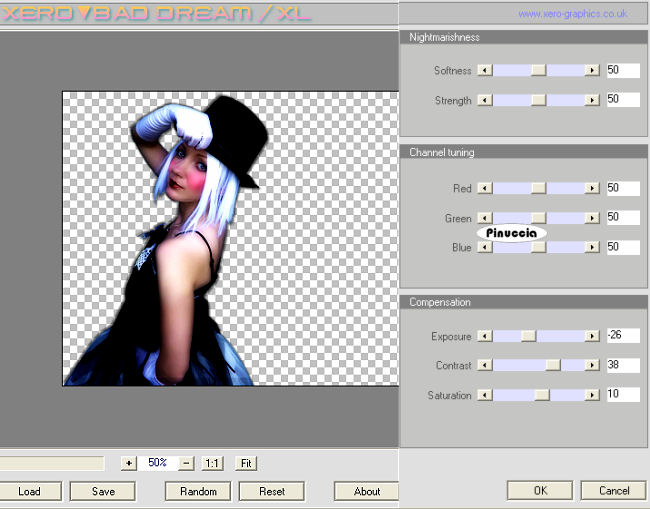This screenshot has width=650, height=509.
Task: Click the Green value field
Action: click(x=623, y=217)
